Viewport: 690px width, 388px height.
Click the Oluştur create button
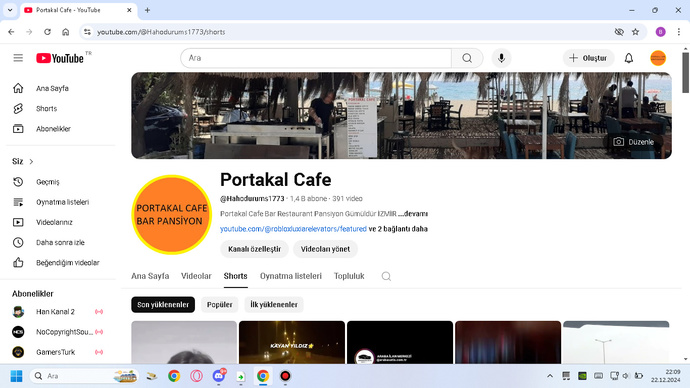[588, 58]
